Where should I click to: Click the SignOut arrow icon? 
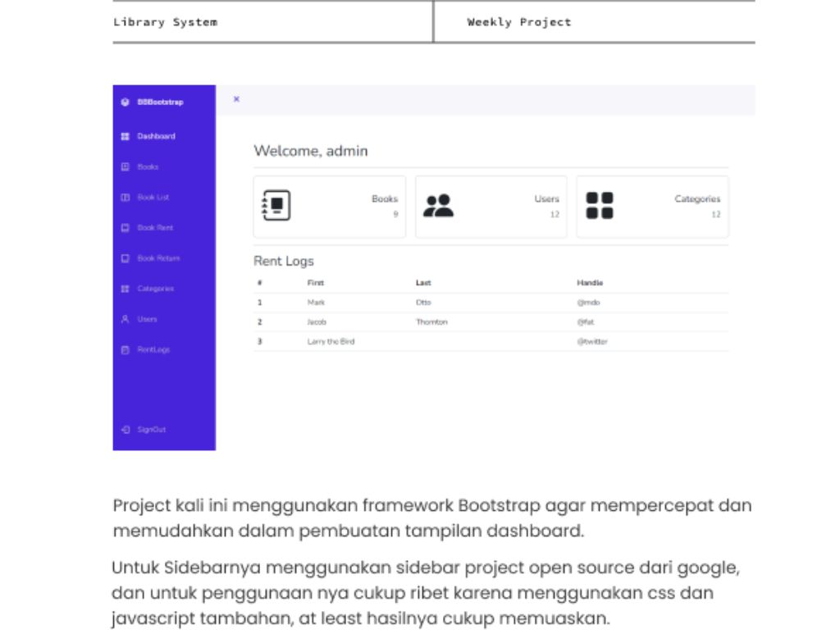click(125, 430)
